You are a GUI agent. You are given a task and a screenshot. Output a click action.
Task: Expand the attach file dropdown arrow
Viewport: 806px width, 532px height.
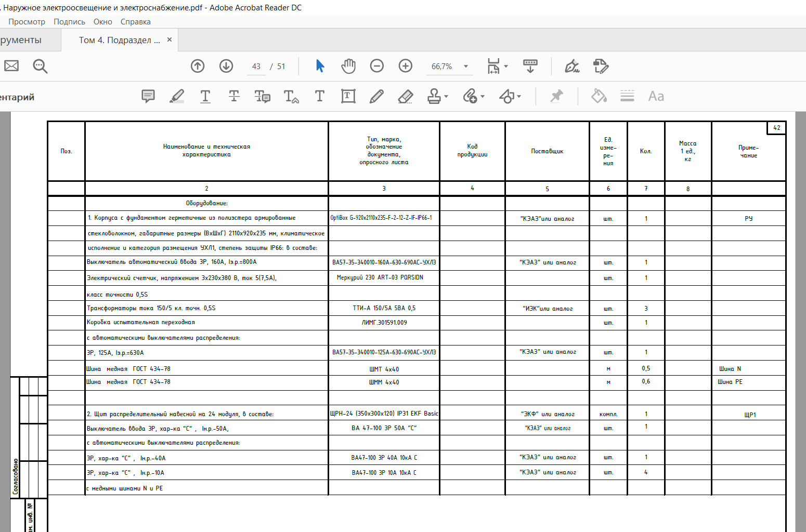coord(483,97)
